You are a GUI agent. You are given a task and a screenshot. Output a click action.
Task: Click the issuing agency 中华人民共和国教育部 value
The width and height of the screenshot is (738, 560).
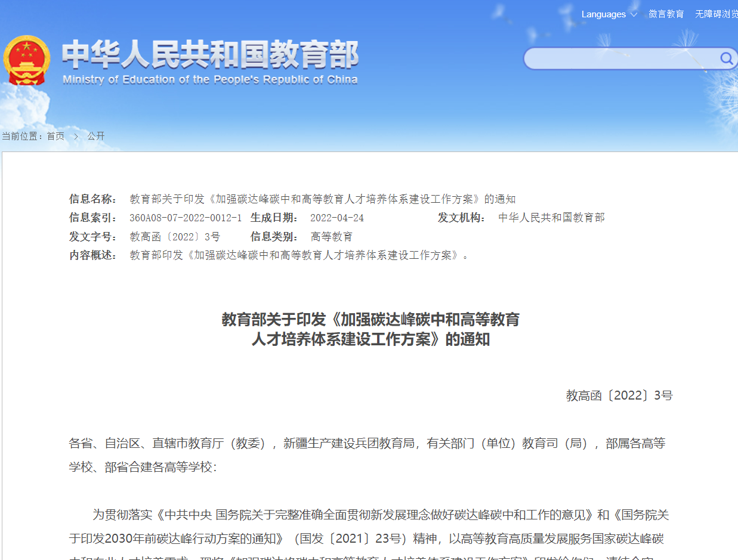[551, 218]
